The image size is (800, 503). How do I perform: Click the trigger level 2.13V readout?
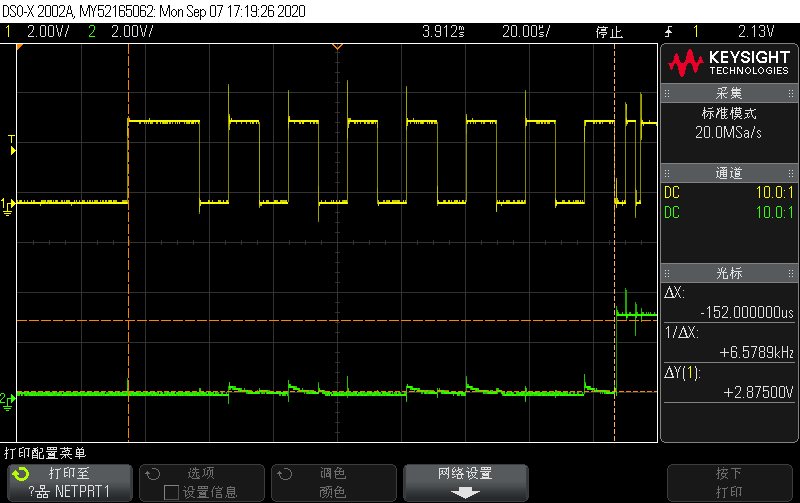click(756, 32)
